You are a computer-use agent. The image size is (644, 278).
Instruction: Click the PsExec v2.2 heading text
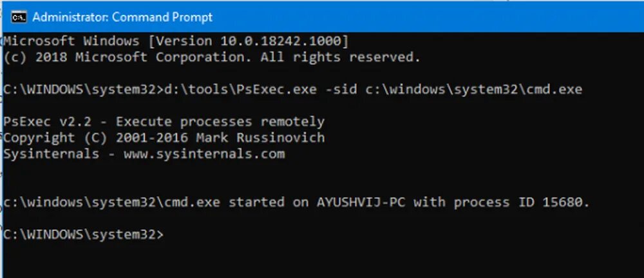pyautogui.click(x=52, y=122)
